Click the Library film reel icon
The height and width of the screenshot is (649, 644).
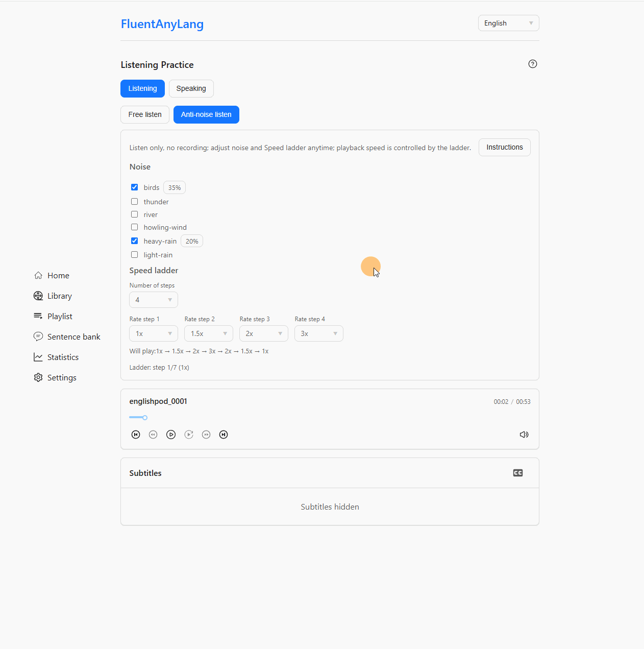(x=38, y=296)
